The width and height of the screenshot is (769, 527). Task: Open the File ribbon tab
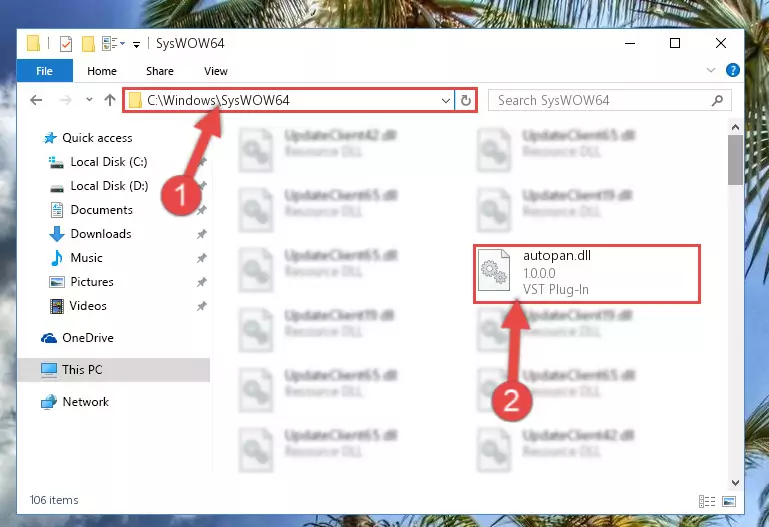(45, 71)
